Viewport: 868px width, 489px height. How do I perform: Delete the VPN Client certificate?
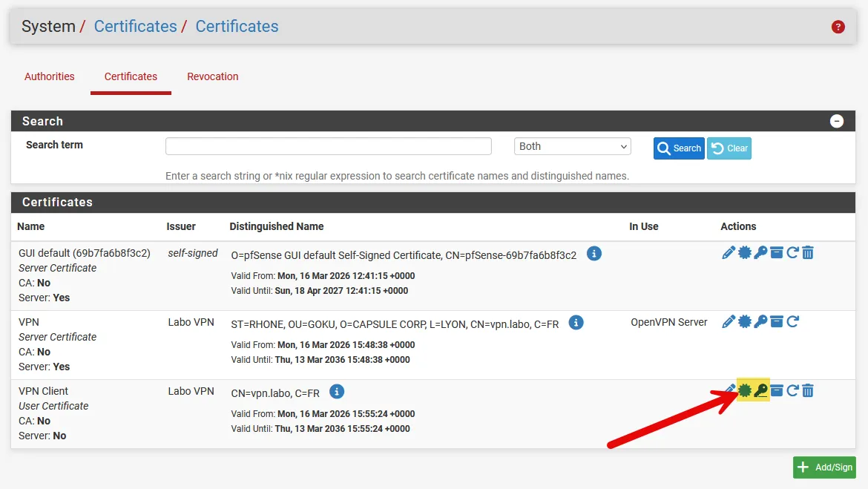tap(808, 390)
